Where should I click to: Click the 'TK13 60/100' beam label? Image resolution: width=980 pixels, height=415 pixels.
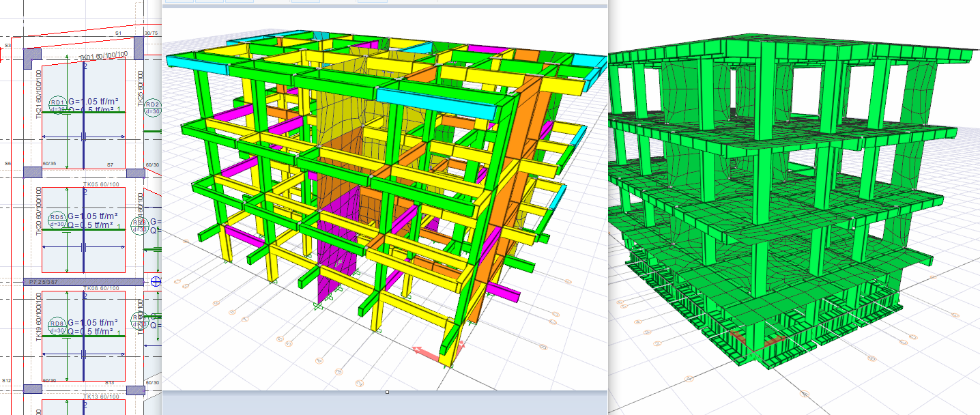click(x=100, y=396)
